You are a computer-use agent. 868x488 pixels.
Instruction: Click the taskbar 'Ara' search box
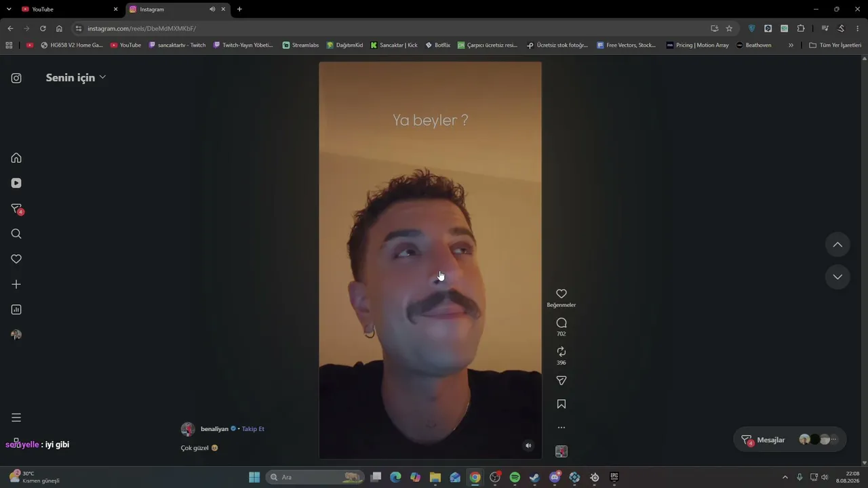(x=315, y=477)
